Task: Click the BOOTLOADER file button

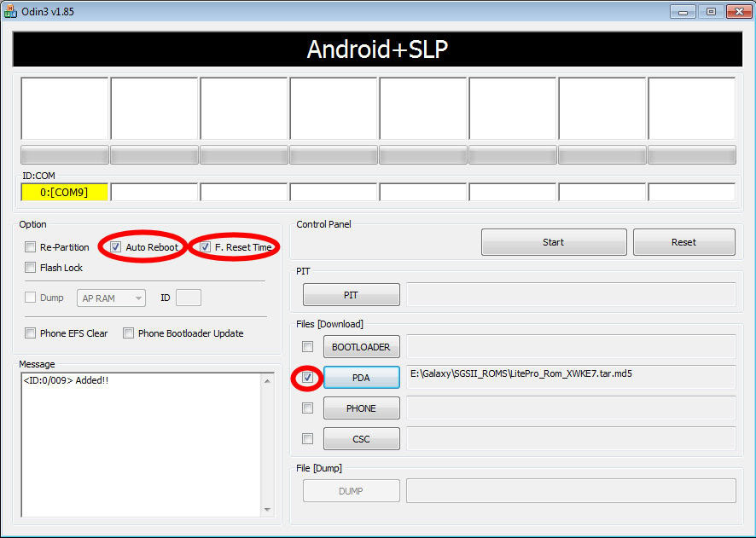Action: click(362, 347)
